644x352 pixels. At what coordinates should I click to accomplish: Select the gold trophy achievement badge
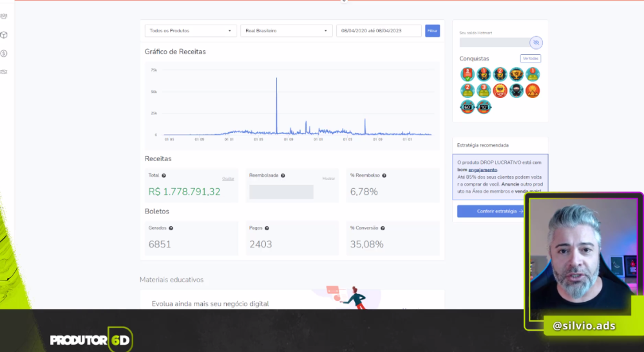pyautogui.click(x=516, y=74)
